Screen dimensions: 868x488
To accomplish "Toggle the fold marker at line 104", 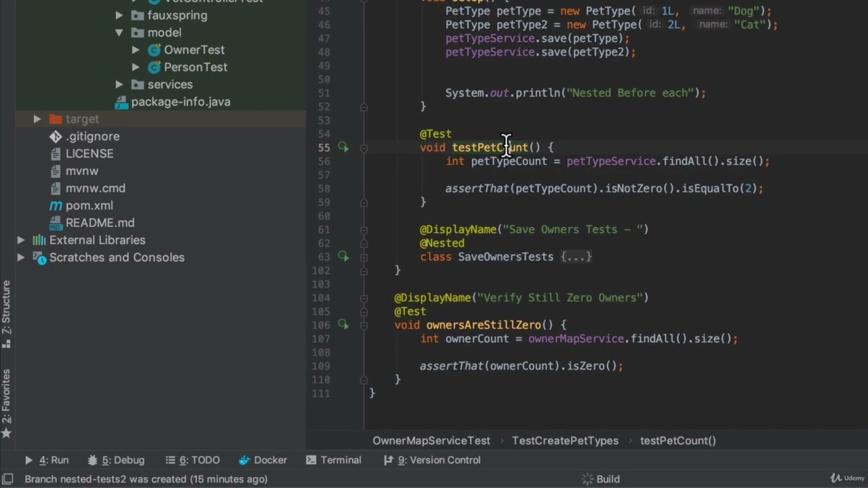I will pos(364,298).
